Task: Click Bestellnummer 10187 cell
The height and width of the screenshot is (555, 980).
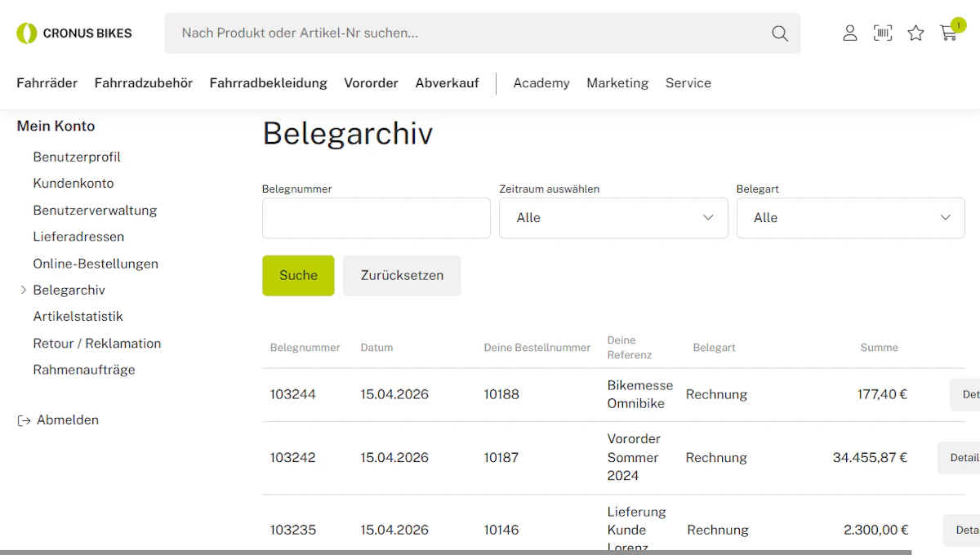Action: tap(501, 458)
